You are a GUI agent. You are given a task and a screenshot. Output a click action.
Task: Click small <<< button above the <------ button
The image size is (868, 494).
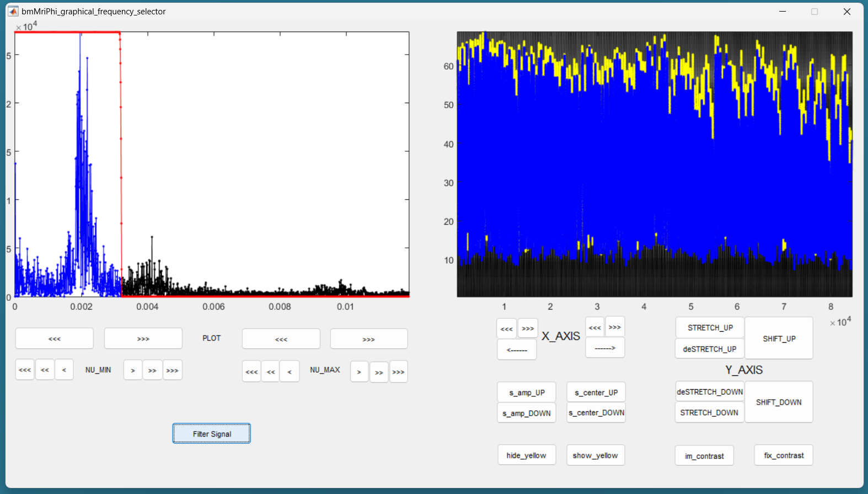pyautogui.click(x=507, y=328)
